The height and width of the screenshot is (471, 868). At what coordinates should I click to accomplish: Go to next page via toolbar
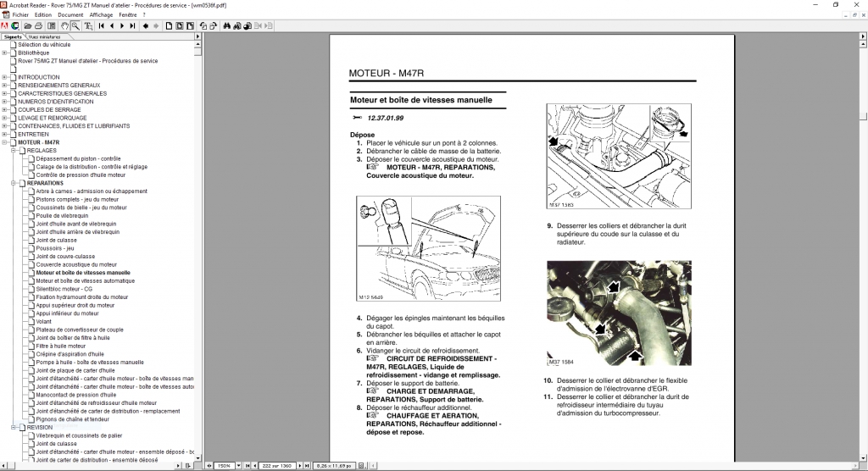point(122,26)
